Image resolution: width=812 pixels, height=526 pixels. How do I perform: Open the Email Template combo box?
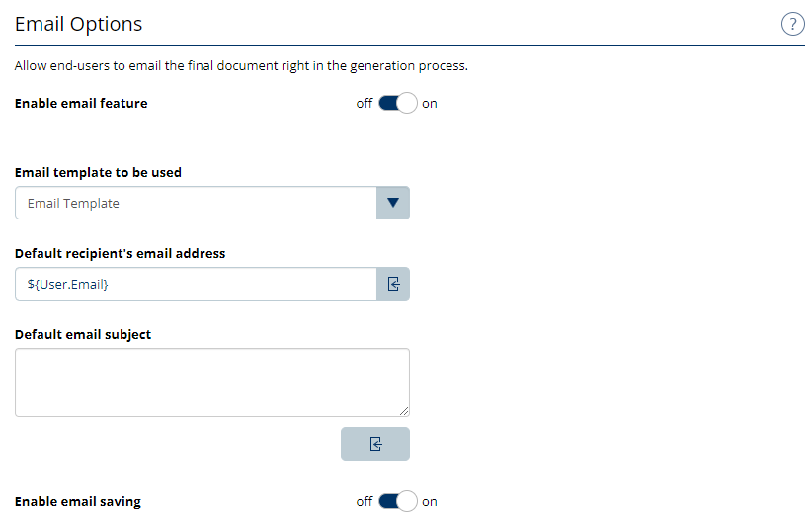coord(196,203)
